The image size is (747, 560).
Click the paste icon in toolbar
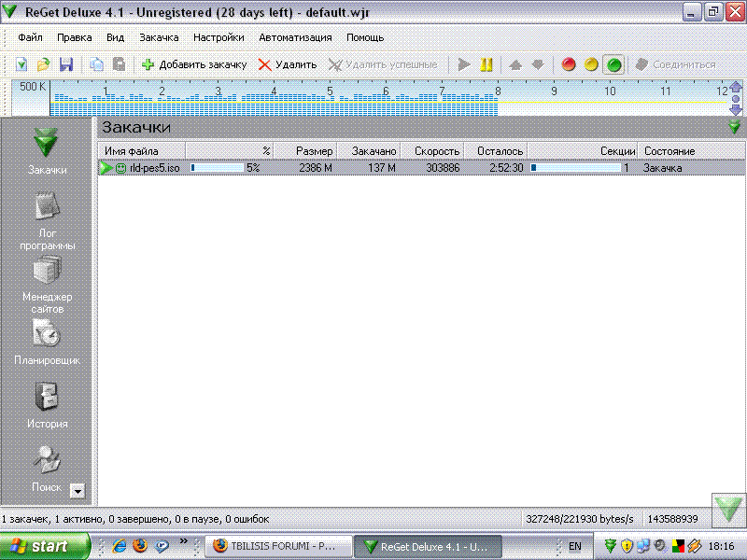click(120, 64)
